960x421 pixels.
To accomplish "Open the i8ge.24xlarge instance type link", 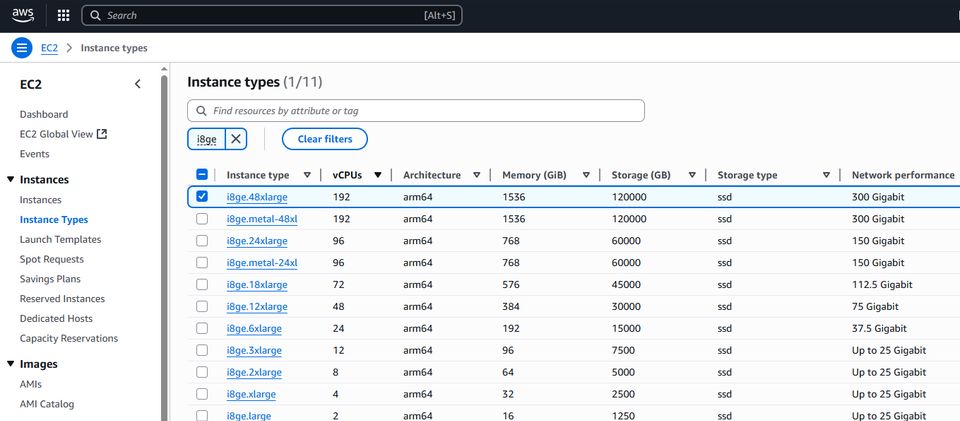I will point(257,241).
